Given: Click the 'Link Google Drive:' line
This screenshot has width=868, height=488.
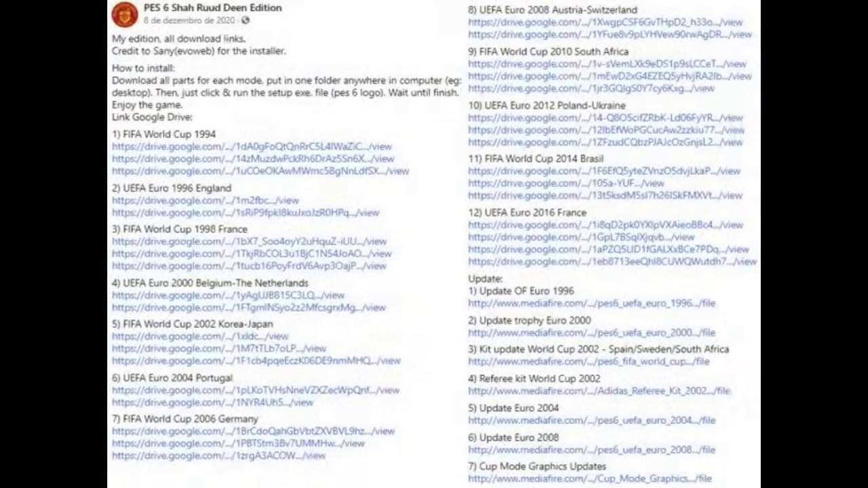Looking at the screenshot, I should (x=153, y=117).
